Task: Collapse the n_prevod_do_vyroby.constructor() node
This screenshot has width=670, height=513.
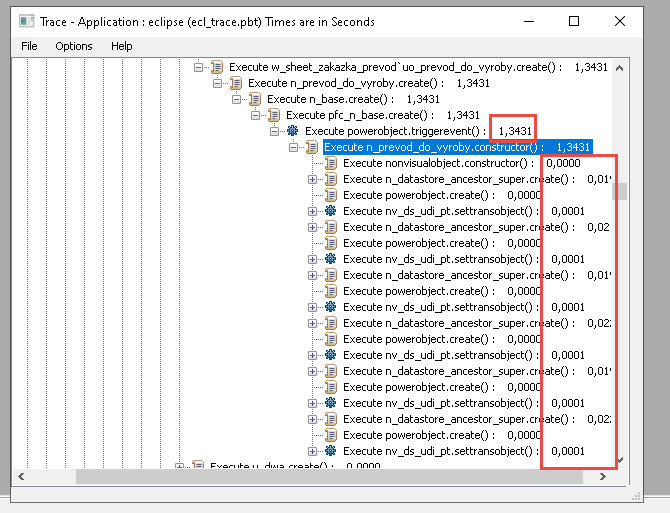Action: pyautogui.click(x=293, y=147)
